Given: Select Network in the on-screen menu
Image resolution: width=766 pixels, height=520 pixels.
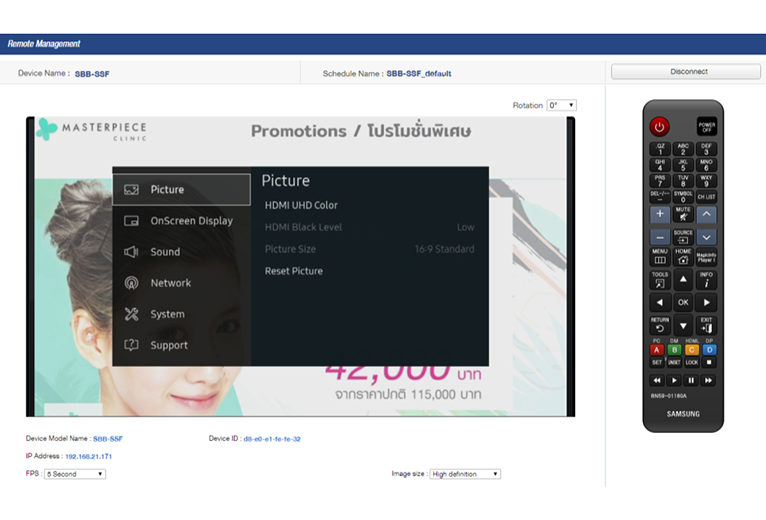Looking at the screenshot, I should (170, 283).
